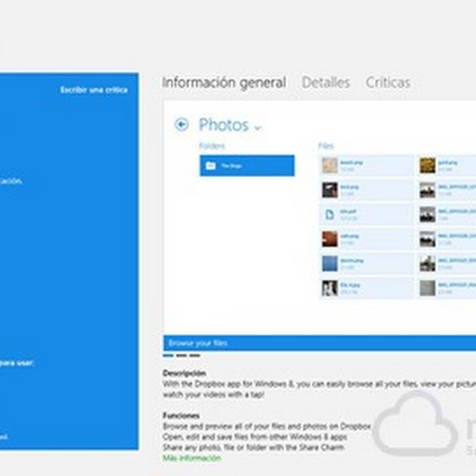Click the line mentioning the Share Charm
Screen dimensions: 476x476
pos(253,447)
